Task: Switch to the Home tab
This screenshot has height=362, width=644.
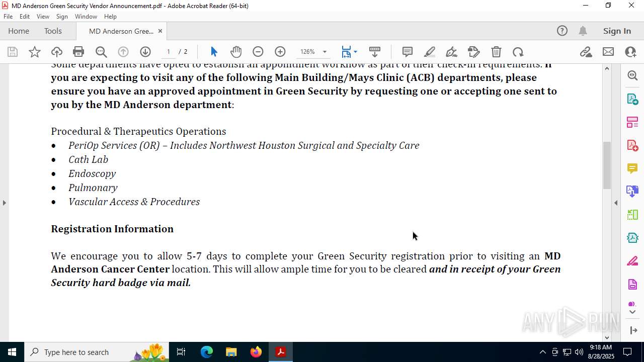Action: (19, 31)
